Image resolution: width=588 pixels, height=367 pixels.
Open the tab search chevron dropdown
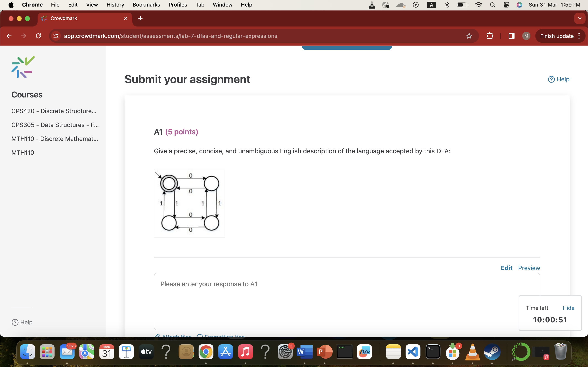coord(580,18)
